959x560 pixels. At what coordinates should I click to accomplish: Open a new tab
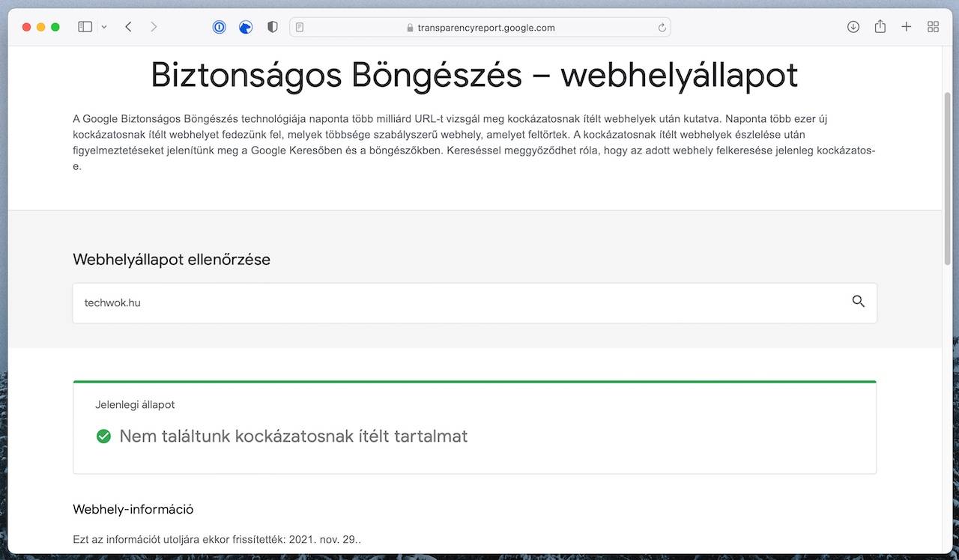point(907,27)
